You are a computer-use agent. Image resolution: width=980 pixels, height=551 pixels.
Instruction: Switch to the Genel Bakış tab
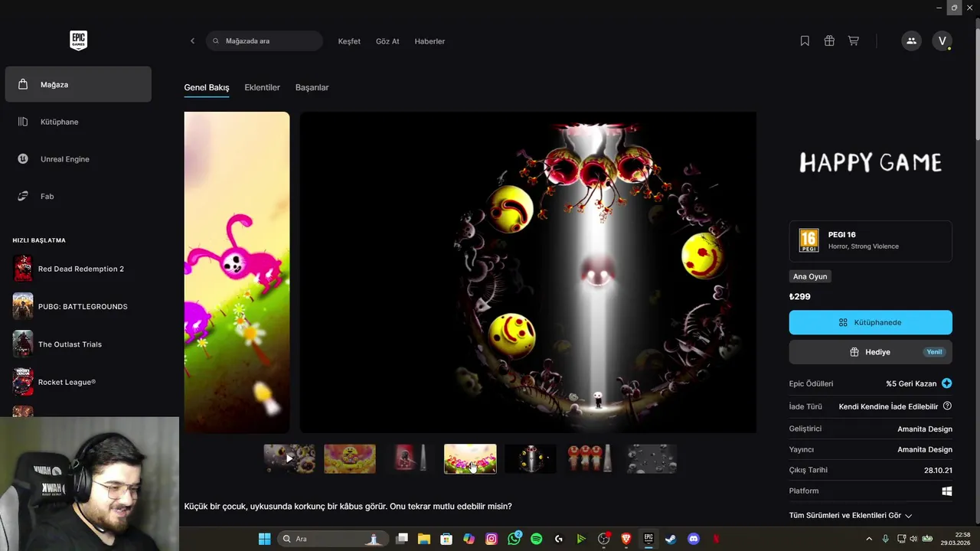pos(207,87)
